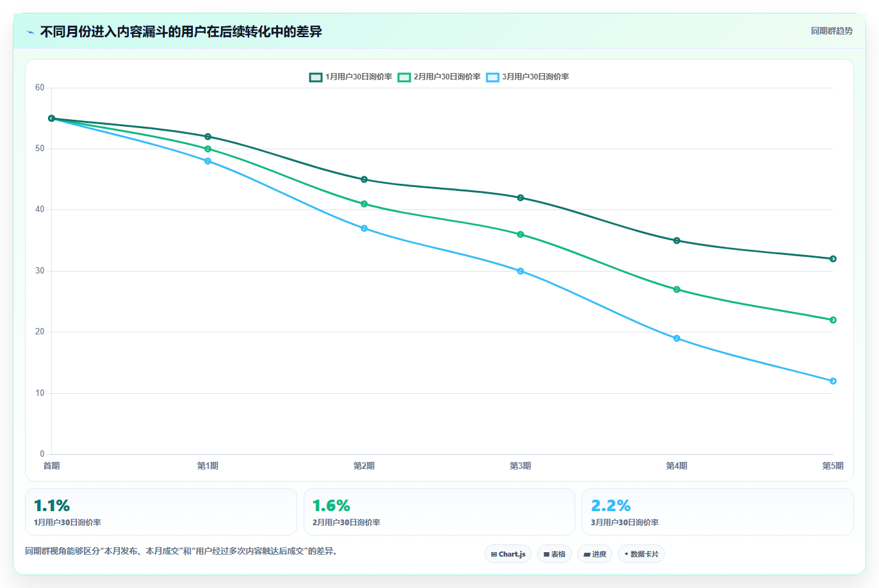Viewport: 879px width, 588px height.
Task: Click the 第3期 x-axis label
Action: click(x=520, y=466)
